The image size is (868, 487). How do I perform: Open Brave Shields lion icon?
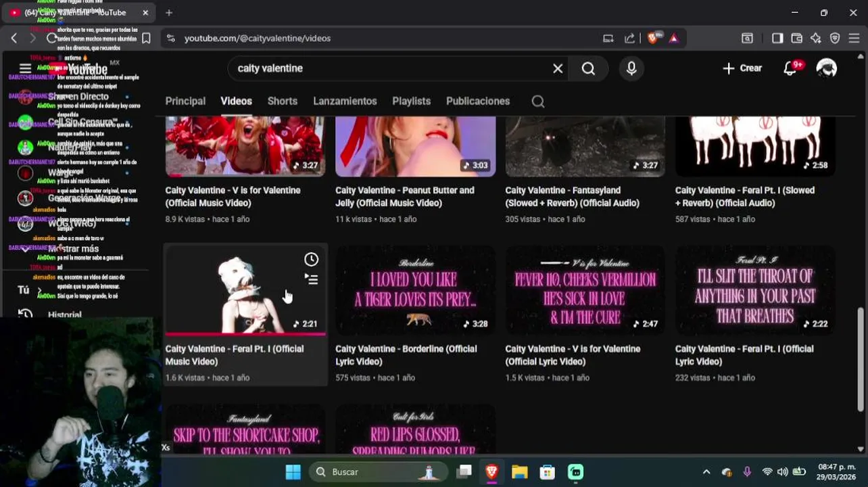[653, 39]
